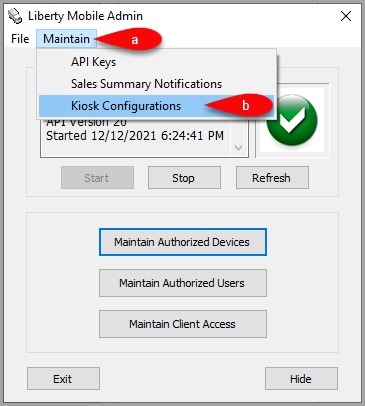Open Maintain Authorized Devices
This screenshot has width=365, height=406.
(x=183, y=242)
